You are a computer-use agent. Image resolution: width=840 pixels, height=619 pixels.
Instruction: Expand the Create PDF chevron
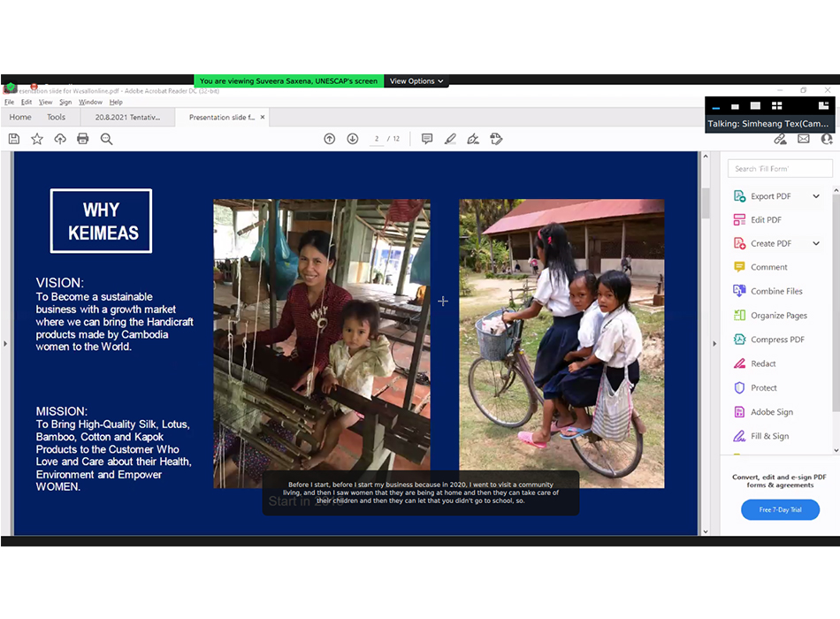816,243
